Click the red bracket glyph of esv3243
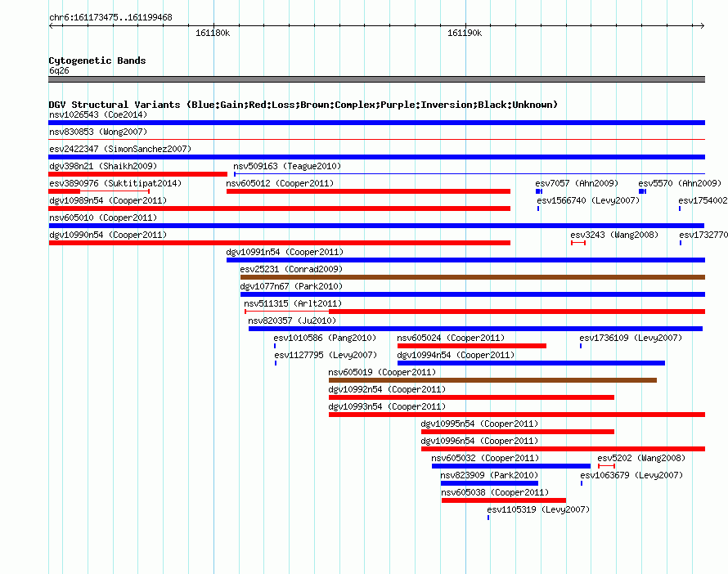728x574 pixels. coord(578,243)
